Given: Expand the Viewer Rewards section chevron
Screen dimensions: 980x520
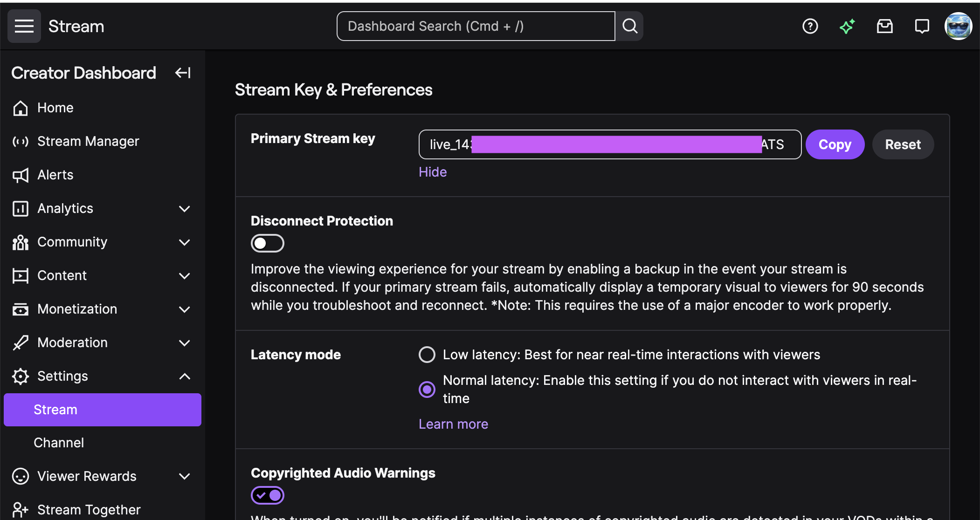Looking at the screenshot, I should coord(185,476).
